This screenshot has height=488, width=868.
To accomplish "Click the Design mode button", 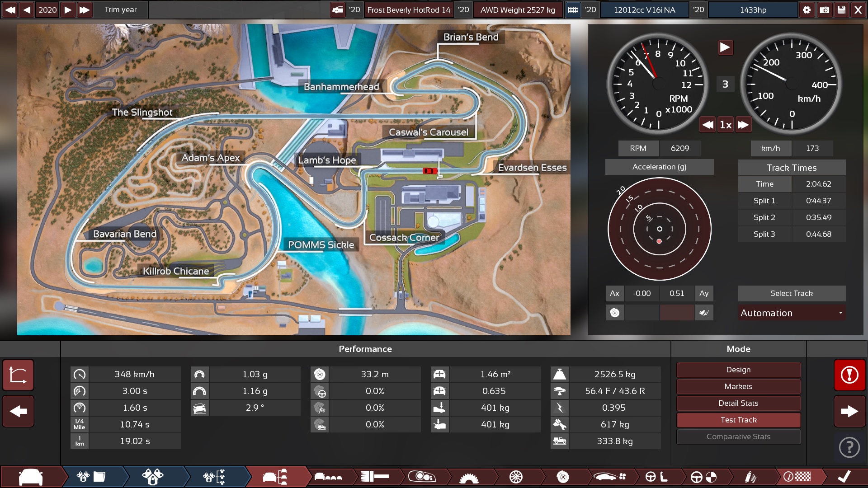I will coord(738,370).
